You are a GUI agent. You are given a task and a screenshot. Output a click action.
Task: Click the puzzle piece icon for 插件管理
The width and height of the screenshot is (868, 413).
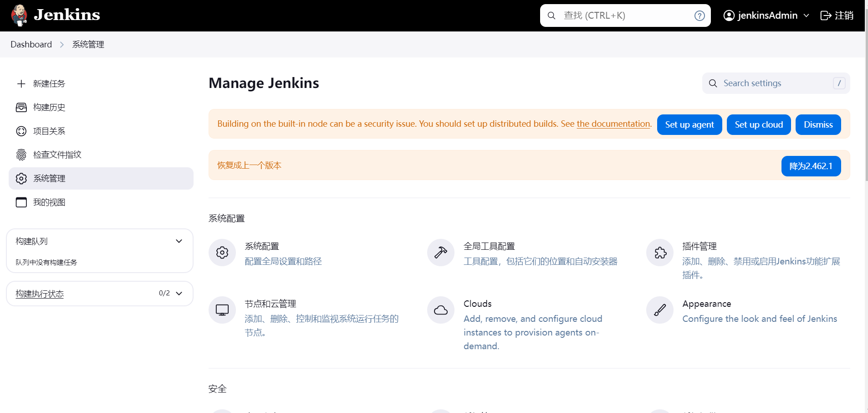[x=660, y=253]
